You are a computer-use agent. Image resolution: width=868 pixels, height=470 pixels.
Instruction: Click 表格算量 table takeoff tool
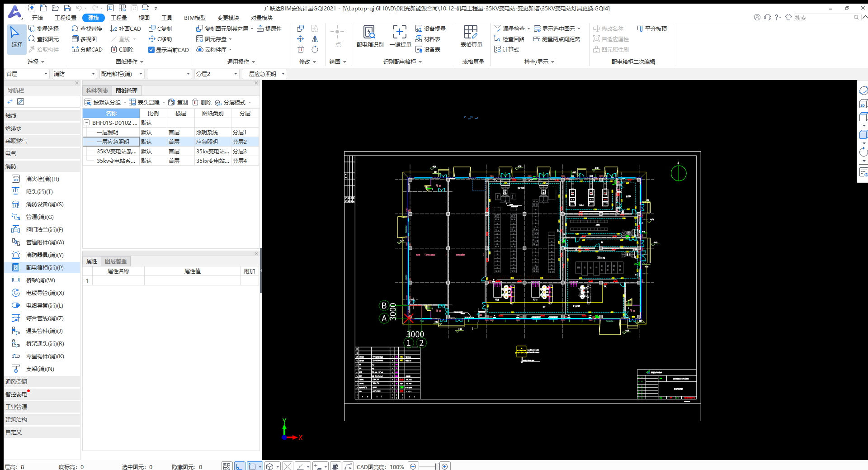coord(471,36)
